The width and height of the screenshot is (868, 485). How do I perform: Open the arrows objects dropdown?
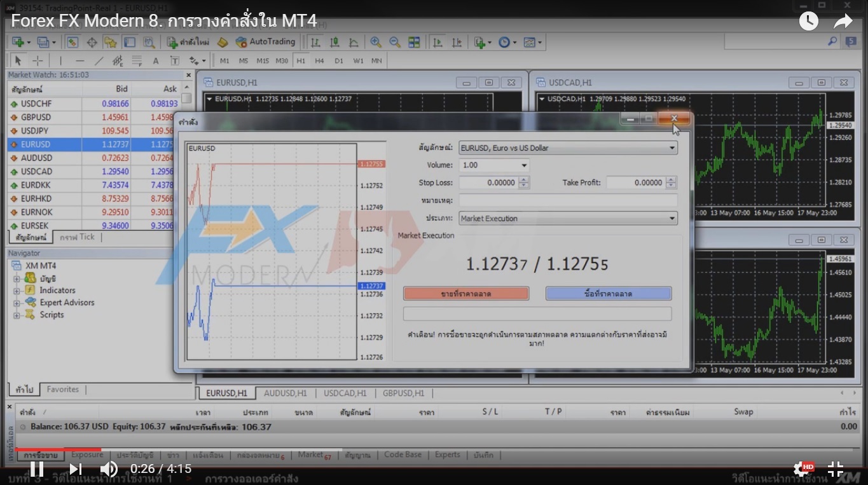coord(197,61)
